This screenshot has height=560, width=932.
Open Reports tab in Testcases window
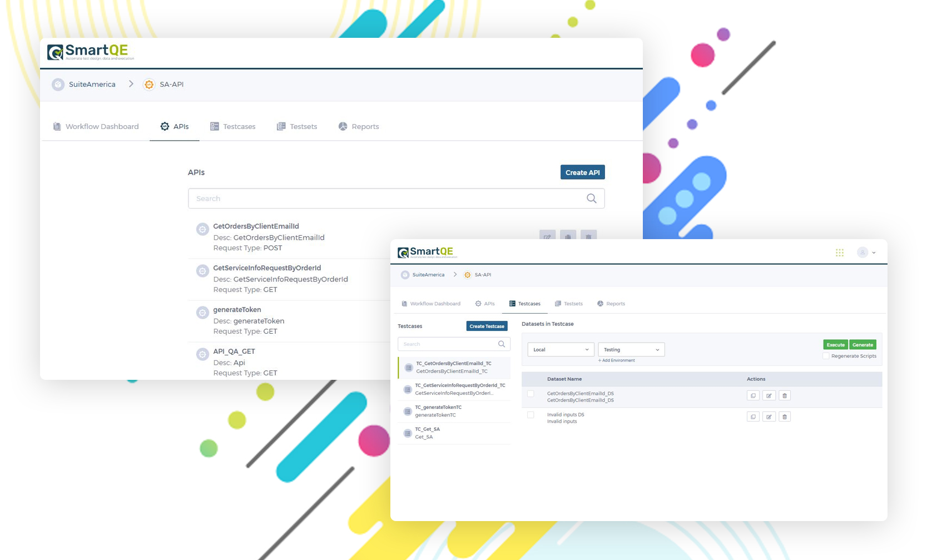(x=611, y=304)
